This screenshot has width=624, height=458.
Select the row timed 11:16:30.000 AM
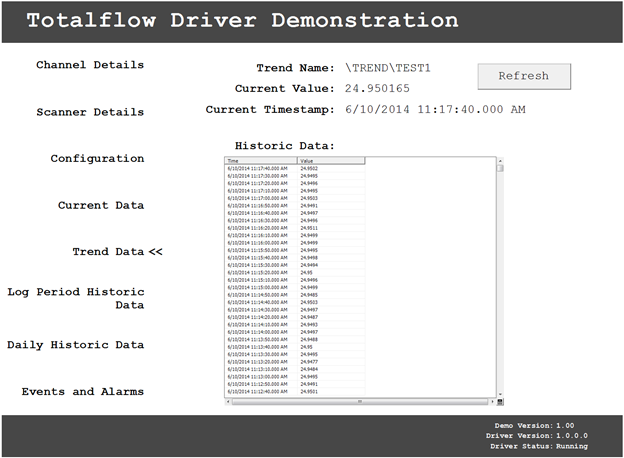295,220
